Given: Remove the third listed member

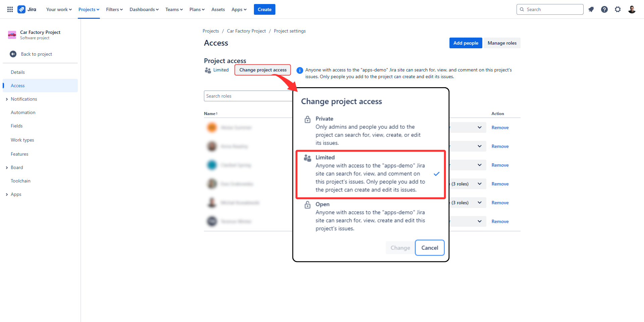Looking at the screenshot, I should click(x=500, y=165).
